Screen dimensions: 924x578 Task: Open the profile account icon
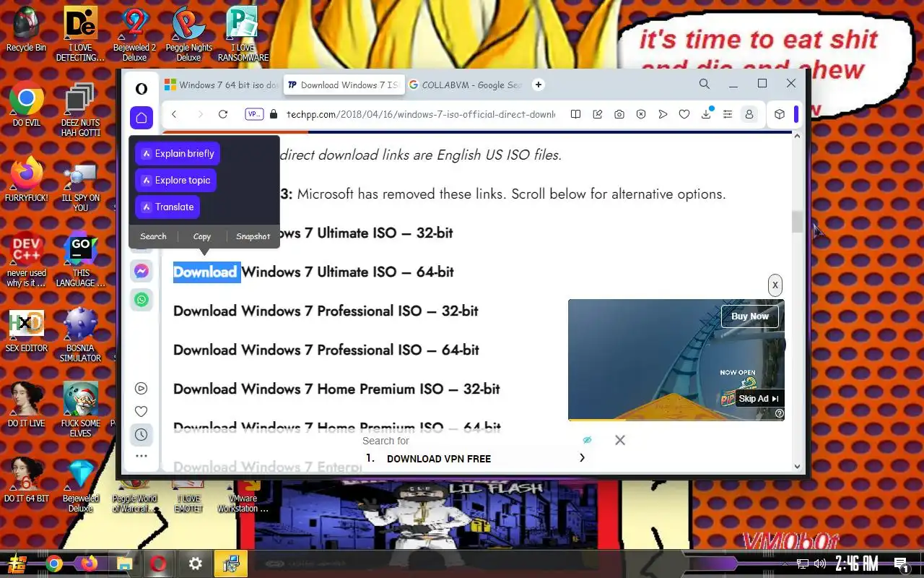(749, 114)
